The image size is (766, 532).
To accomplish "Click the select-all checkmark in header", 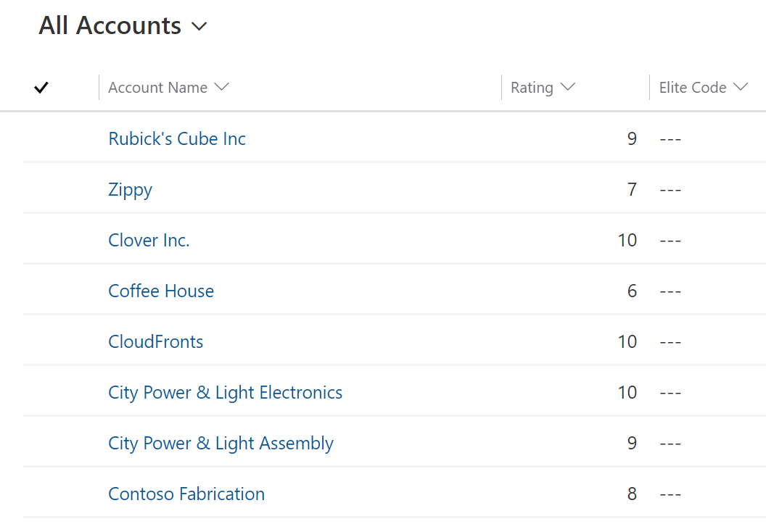I will 41,88.
